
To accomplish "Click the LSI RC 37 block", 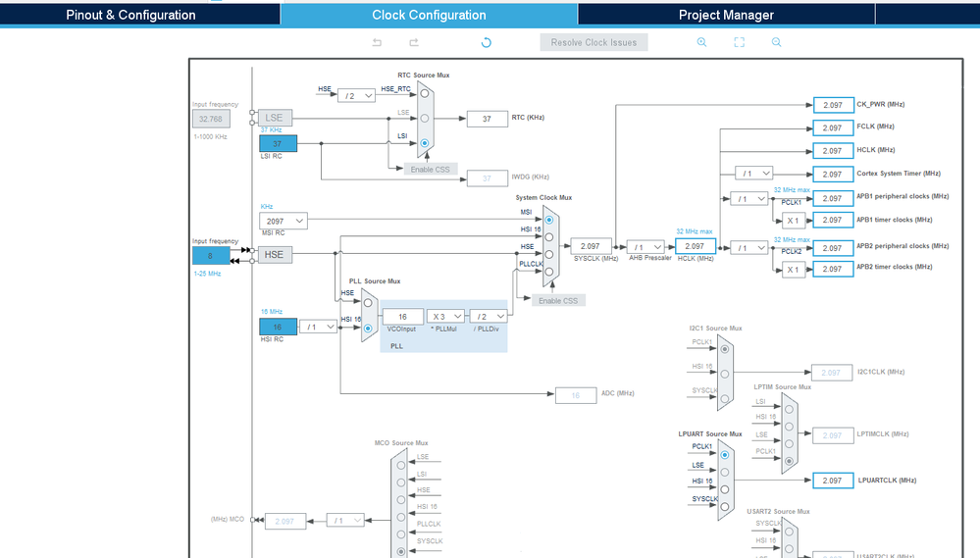I will click(279, 144).
